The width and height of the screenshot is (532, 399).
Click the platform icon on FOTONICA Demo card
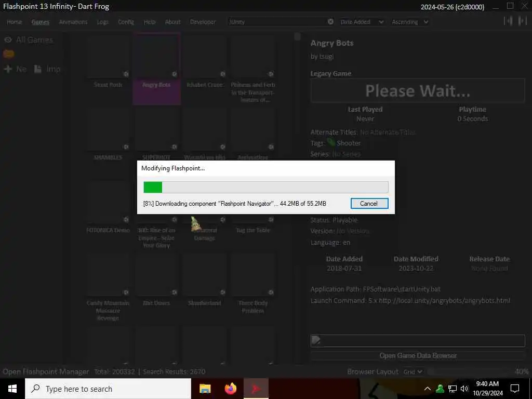click(x=126, y=220)
